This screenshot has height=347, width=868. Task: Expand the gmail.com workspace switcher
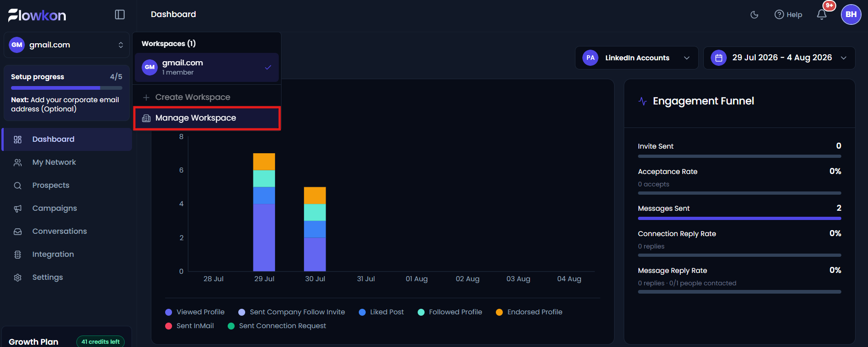pos(67,45)
